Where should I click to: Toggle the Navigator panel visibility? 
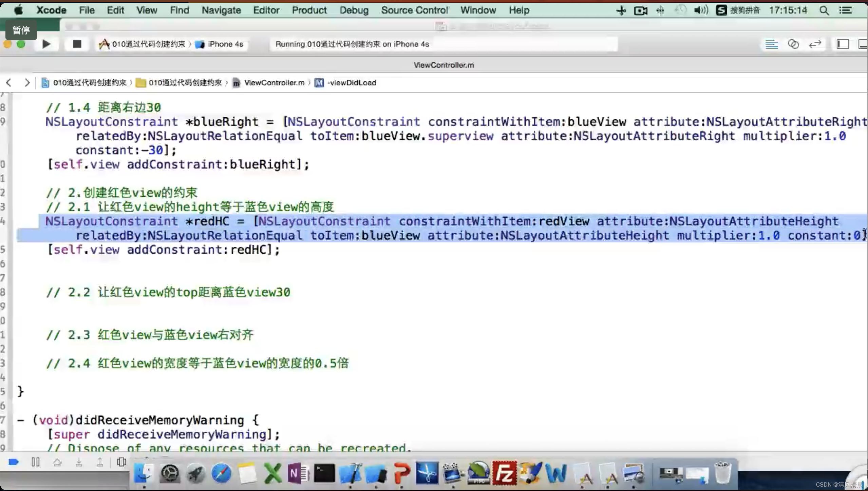click(843, 44)
